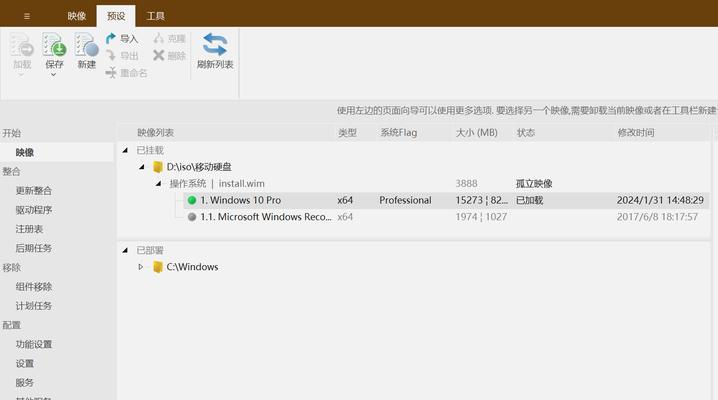Click the D:\iso\移动硬盘 folder icon
718x400 pixels.
158,167
